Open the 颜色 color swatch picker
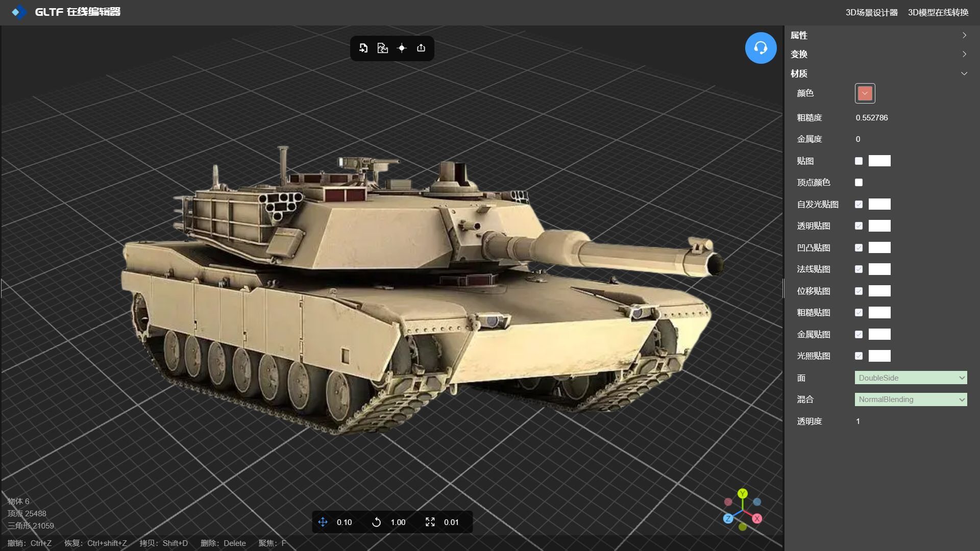This screenshot has width=980, height=551. pyautogui.click(x=865, y=93)
